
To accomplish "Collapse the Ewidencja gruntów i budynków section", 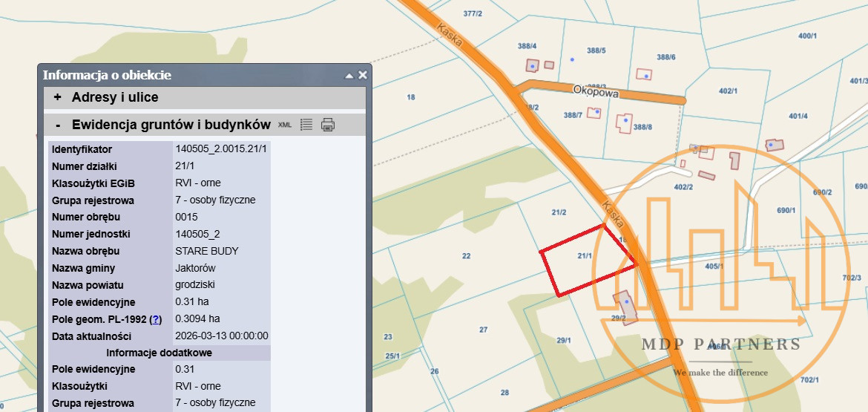I will pos(57,124).
